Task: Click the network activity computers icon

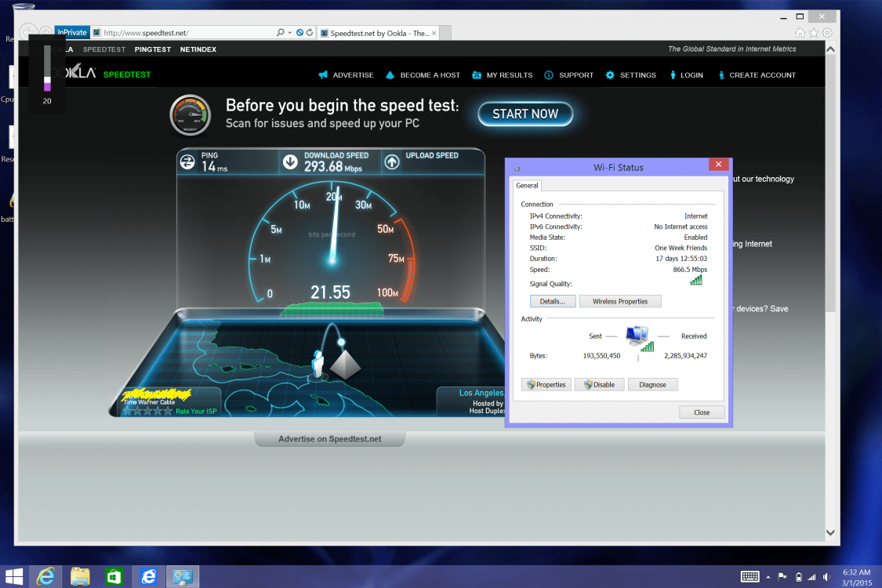Action: click(640, 338)
